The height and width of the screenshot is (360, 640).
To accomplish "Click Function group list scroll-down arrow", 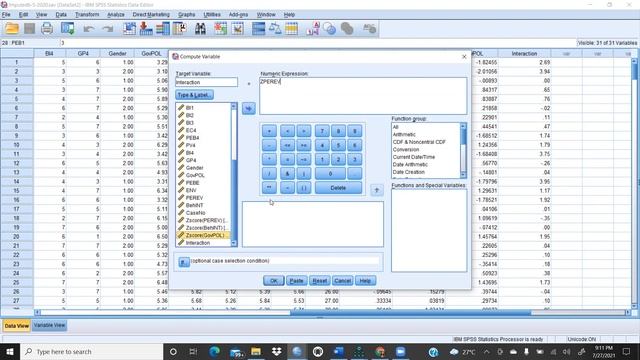I will pos(463,175).
